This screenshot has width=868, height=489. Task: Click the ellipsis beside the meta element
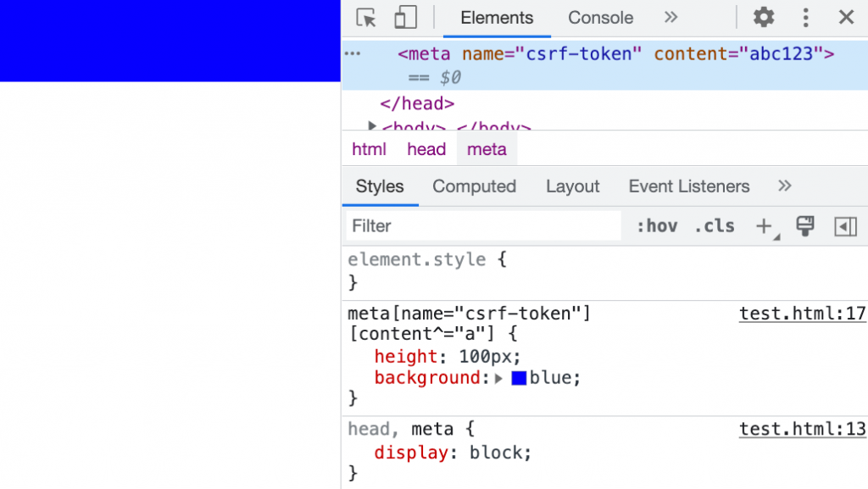353,53
